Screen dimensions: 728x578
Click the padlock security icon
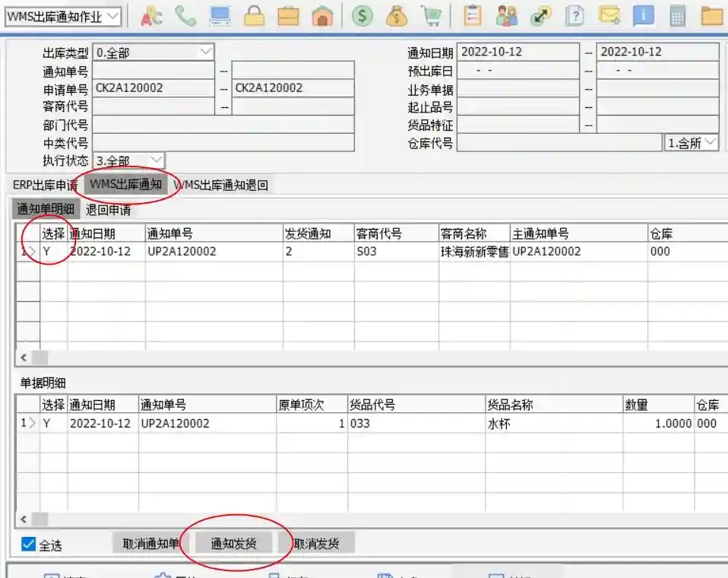pyautogui.click(x=252, y=16)
